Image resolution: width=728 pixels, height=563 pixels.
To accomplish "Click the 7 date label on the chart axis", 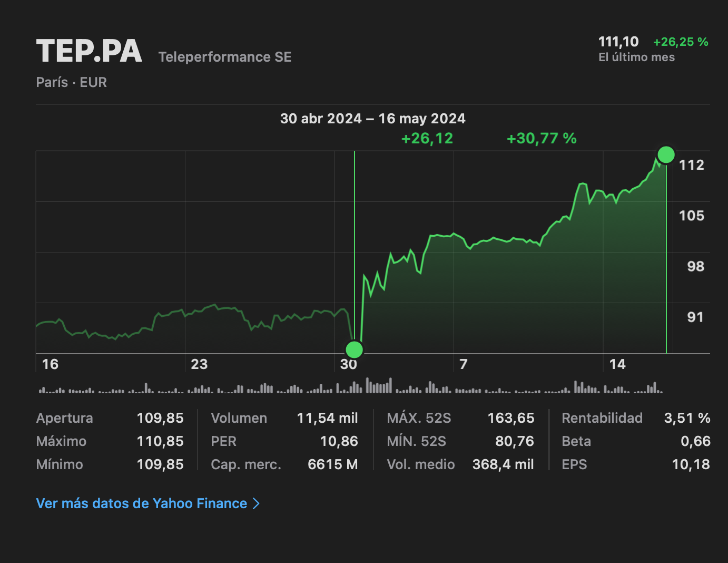I will 464,364.
